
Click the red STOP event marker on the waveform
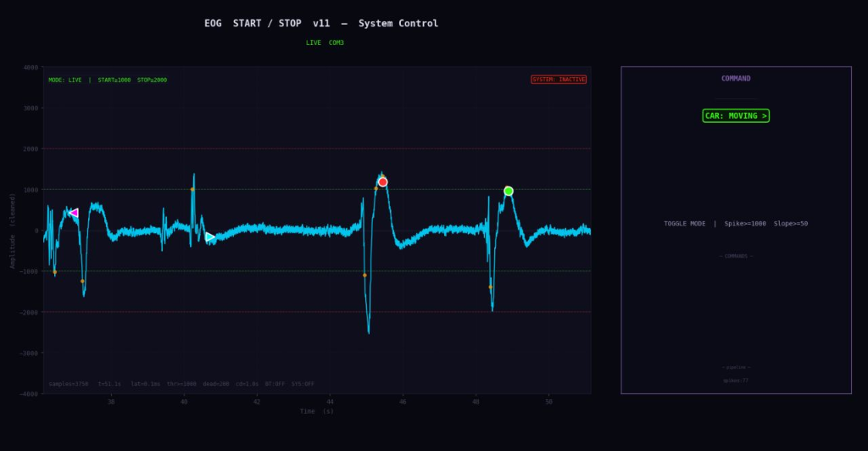pos(382,182)
